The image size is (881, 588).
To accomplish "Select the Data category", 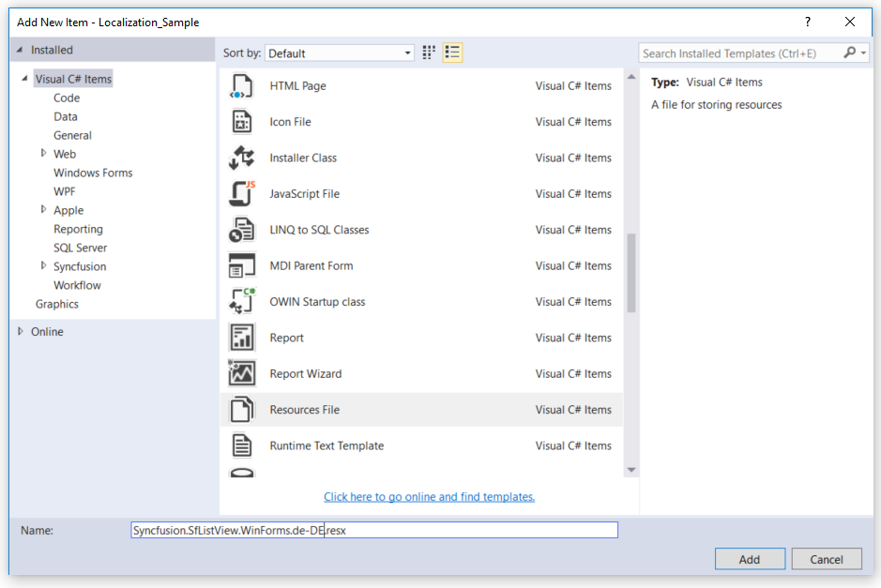I will pyautogui.click(x=66, y=116).
